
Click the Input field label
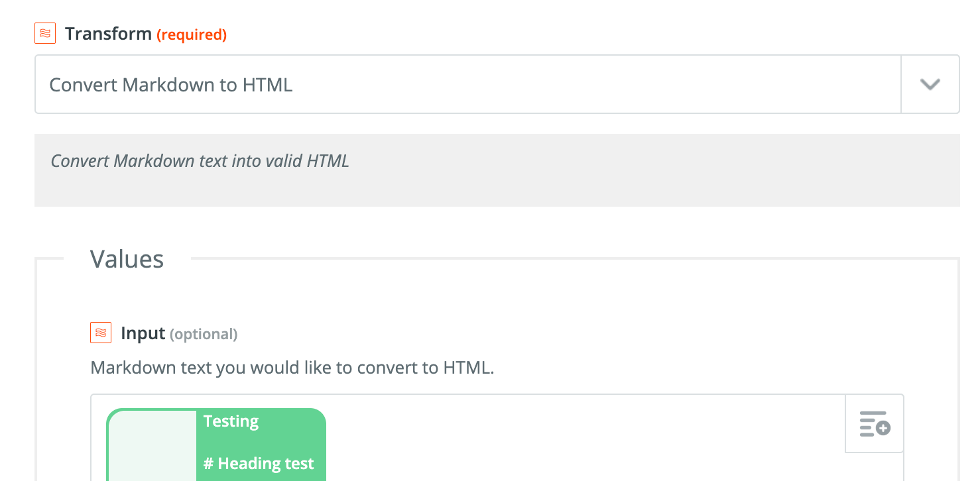[143, 333]
